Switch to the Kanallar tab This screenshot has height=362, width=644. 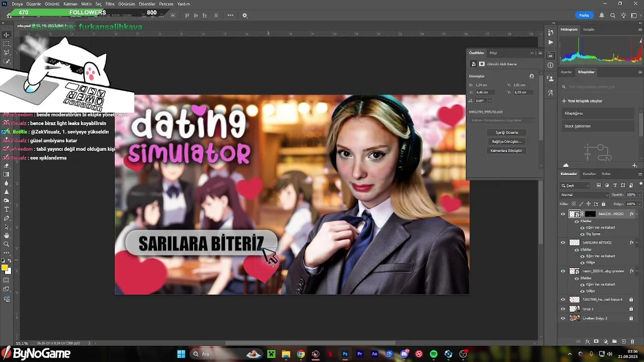[589, 174]
